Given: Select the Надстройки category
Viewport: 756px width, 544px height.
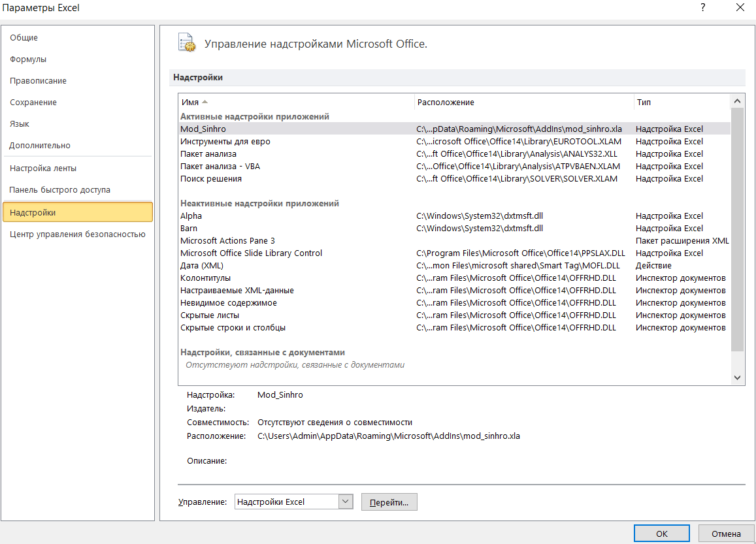Looking at the screenshot, I should pos(78,212).
